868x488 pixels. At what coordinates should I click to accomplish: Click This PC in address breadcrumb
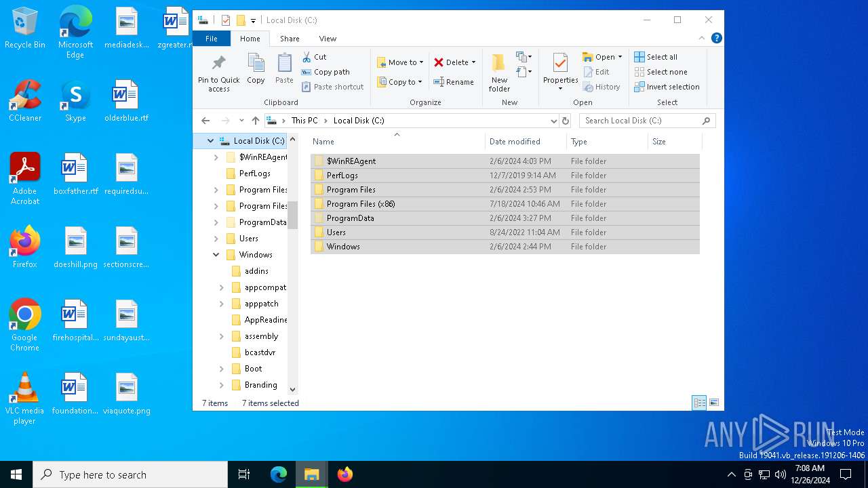(x=304, y=121)
